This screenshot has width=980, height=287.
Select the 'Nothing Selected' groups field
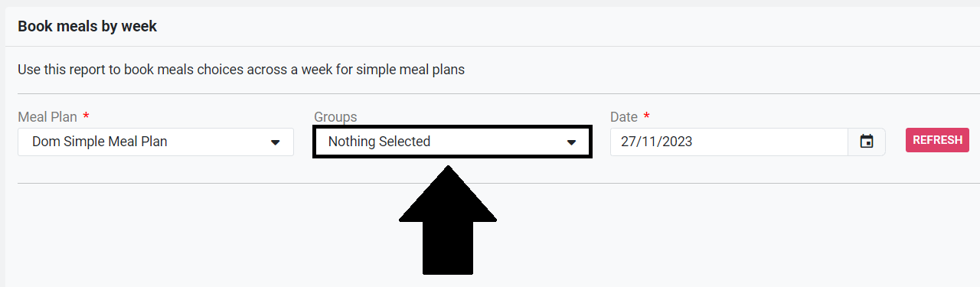[x=452, y=142]
